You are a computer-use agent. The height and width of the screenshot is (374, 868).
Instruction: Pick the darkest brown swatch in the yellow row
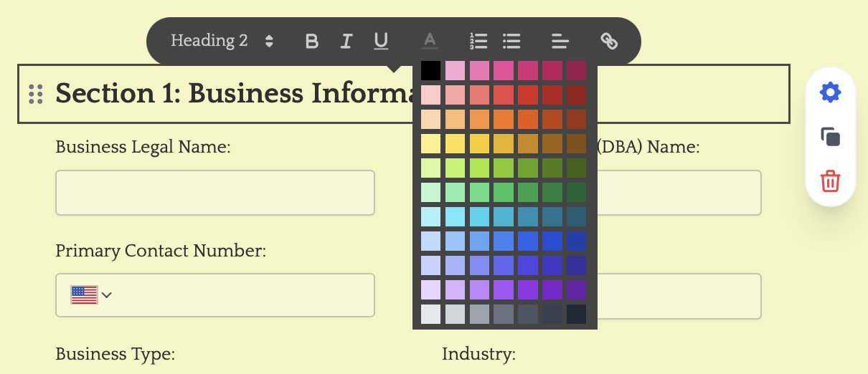pyautogui.click(x=577, y=143)
